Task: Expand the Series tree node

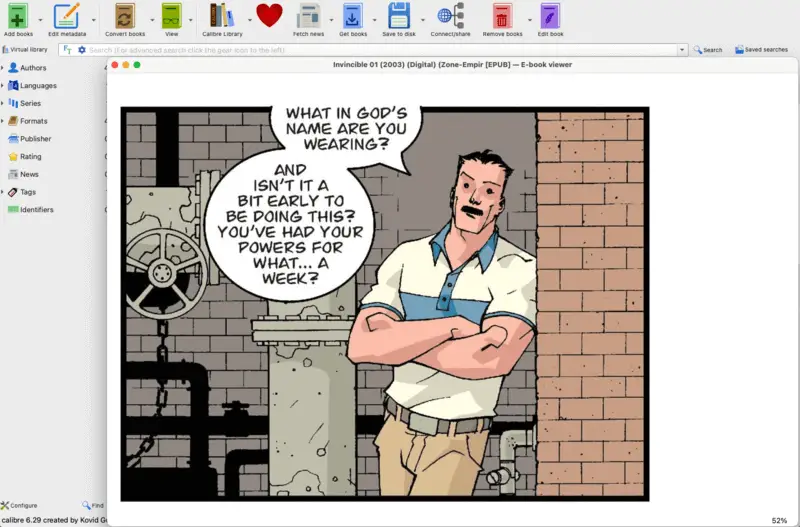Action: 3,103
